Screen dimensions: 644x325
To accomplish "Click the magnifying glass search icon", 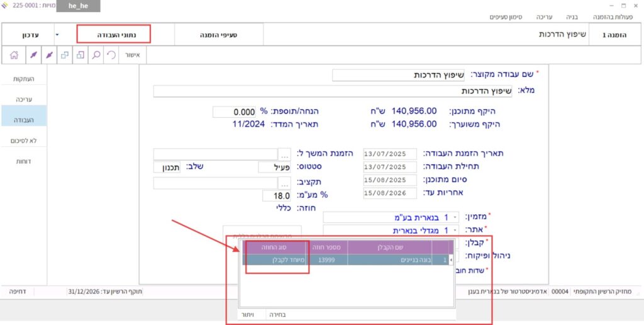I will click(x=96, y=55).
